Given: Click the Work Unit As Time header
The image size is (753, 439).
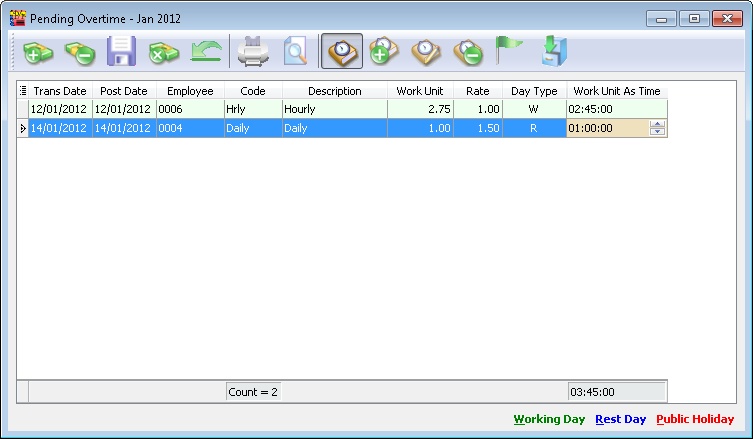Looking at the screenshot, I should point(616,91).
